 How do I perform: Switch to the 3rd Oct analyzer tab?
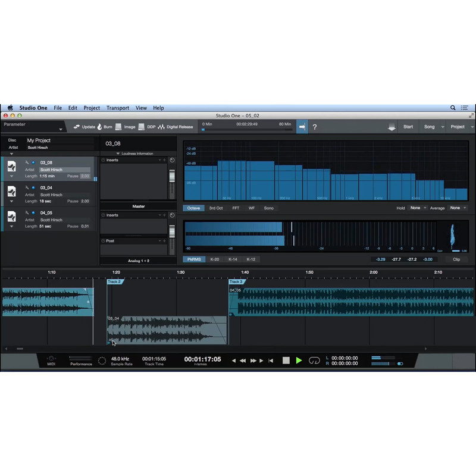(x=216, y=208)
